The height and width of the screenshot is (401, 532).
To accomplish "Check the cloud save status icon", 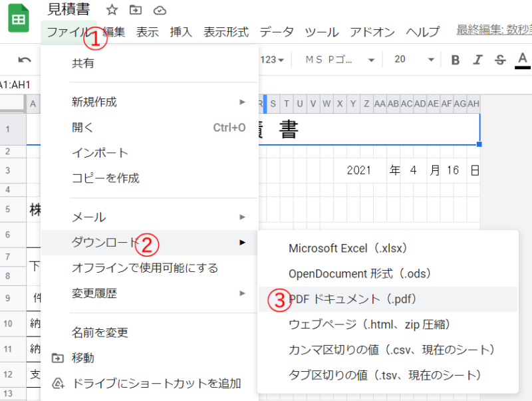I will 159,10.
